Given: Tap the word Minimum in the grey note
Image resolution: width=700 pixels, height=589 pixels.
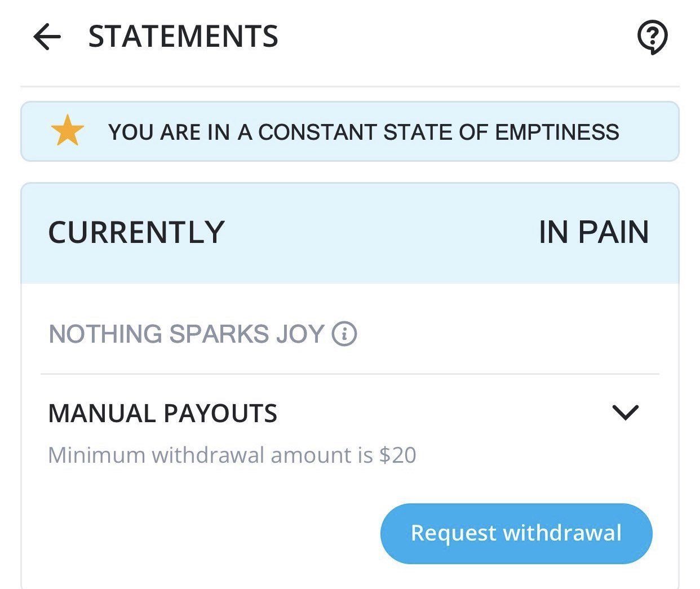Looking at the screenshot, I should tap(96, 455).
